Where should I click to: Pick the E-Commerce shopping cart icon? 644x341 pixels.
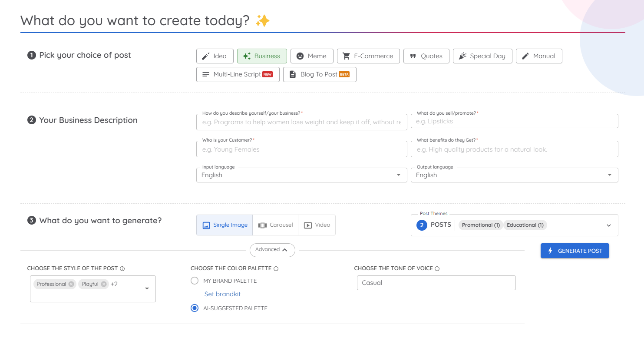346,56
